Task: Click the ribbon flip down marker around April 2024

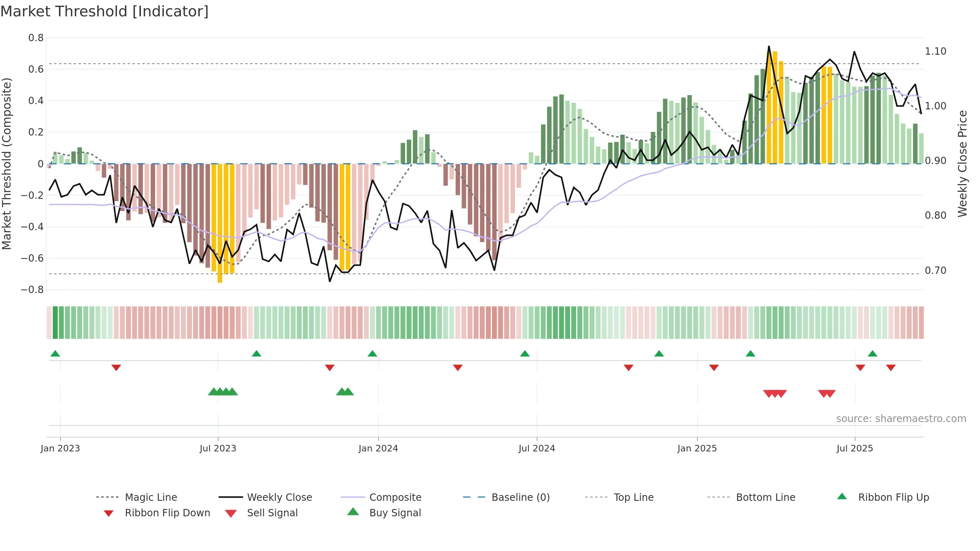Action: (458, 368)
